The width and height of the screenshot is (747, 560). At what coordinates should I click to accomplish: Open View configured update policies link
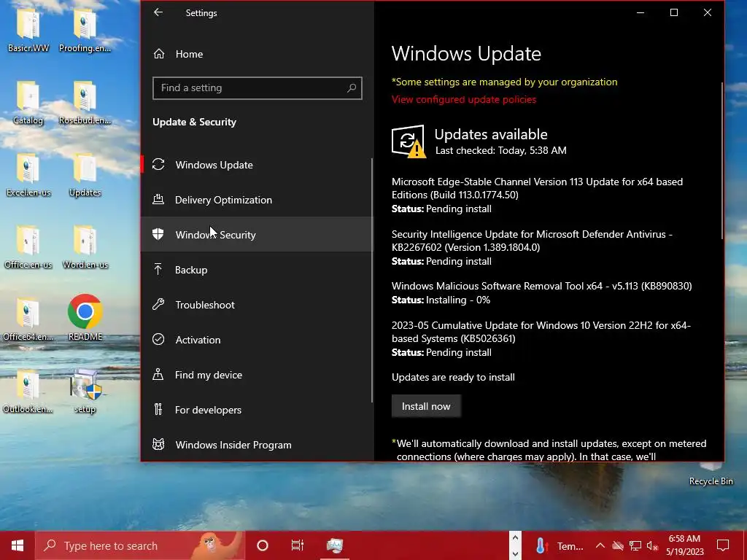click(x=464, y=99)
